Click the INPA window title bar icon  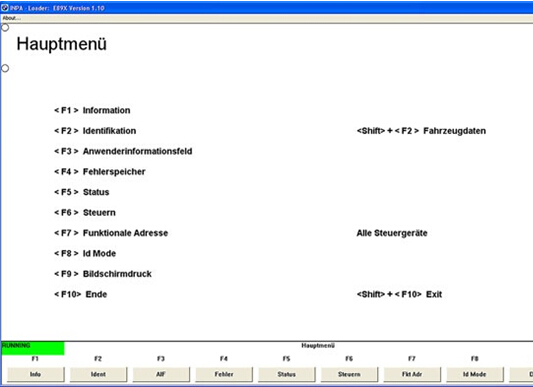(x=5, y=7)
